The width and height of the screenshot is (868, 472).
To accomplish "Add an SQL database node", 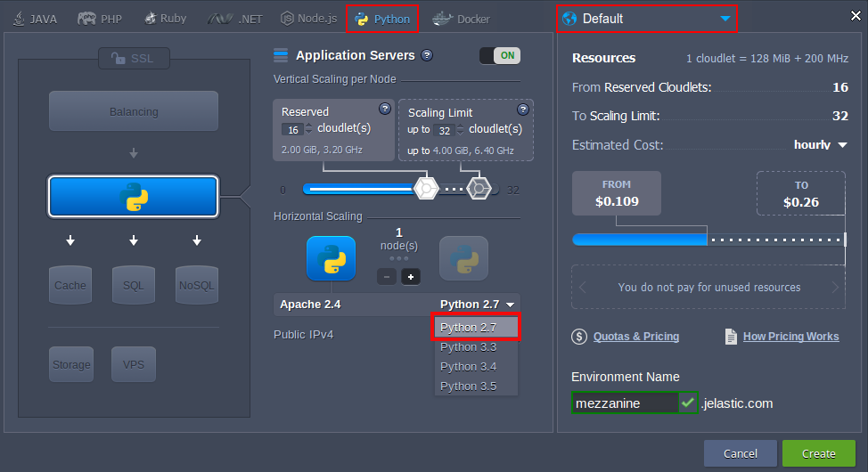I will [133, 285].
